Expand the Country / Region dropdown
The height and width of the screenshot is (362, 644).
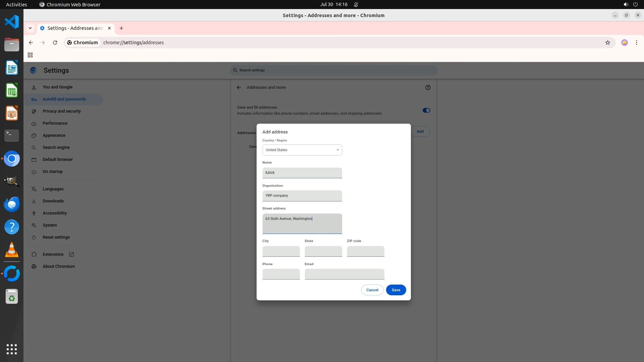click(x=302, y=150)
